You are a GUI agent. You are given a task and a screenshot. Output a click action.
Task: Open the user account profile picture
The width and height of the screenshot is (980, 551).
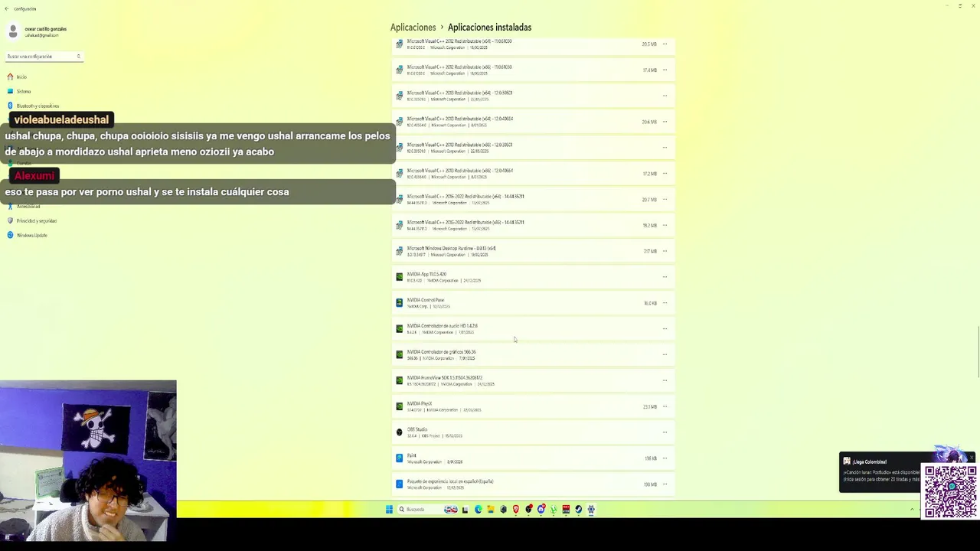coord(13,31)
